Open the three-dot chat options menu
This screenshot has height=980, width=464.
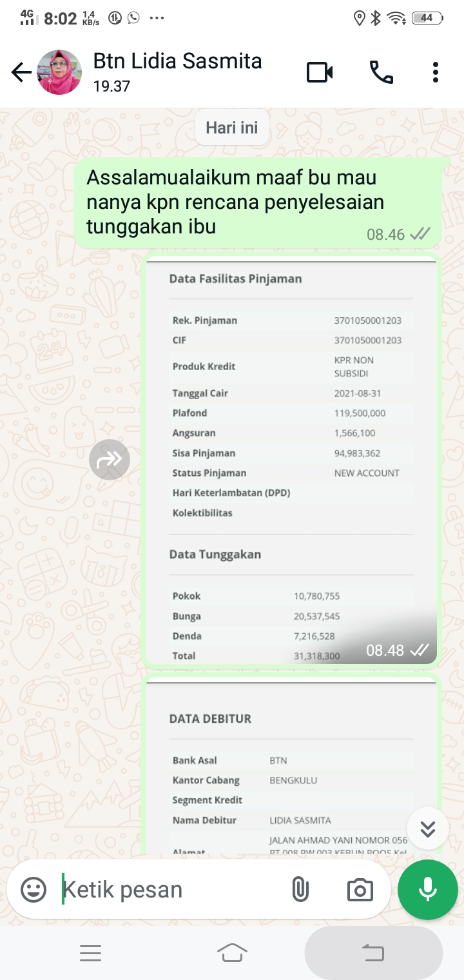pos(436,72)
